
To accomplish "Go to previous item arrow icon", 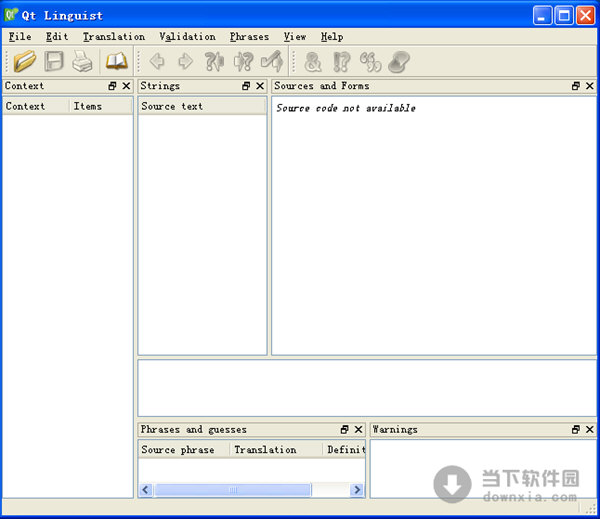I will click(x=157, y=61).
